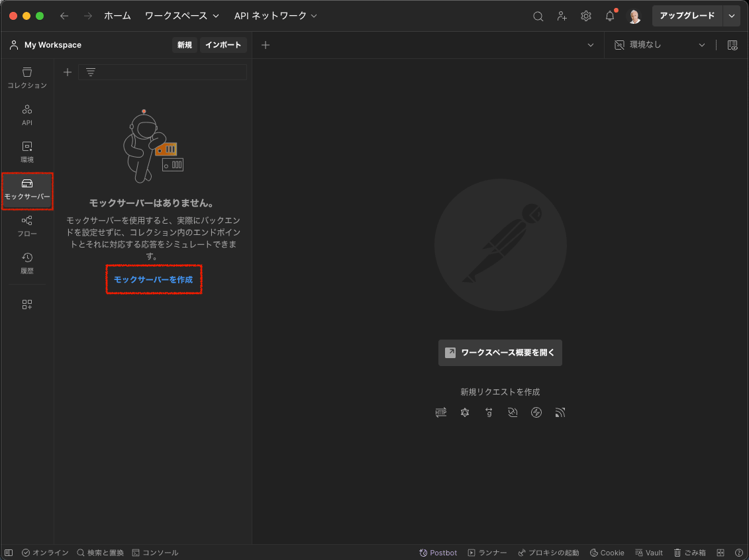Navigate back with the left arrow
This screenshot has height=560, width=749.
click(x=64, y=16)
